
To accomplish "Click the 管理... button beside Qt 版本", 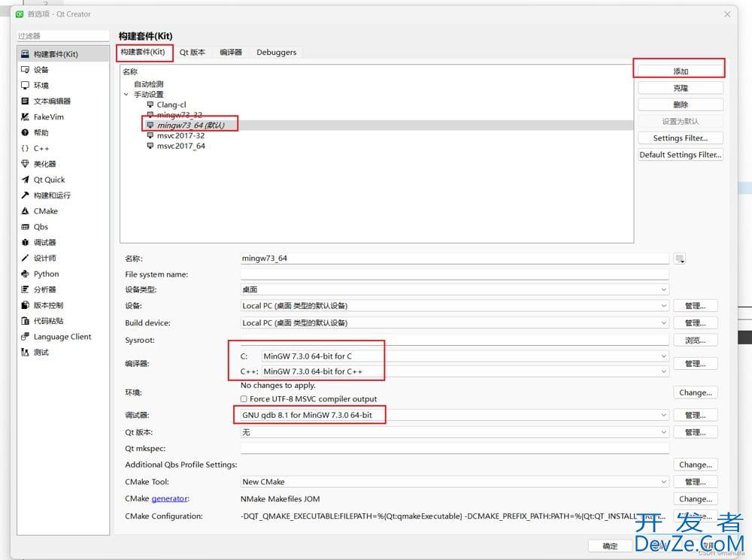I will [x=696, y=432].
